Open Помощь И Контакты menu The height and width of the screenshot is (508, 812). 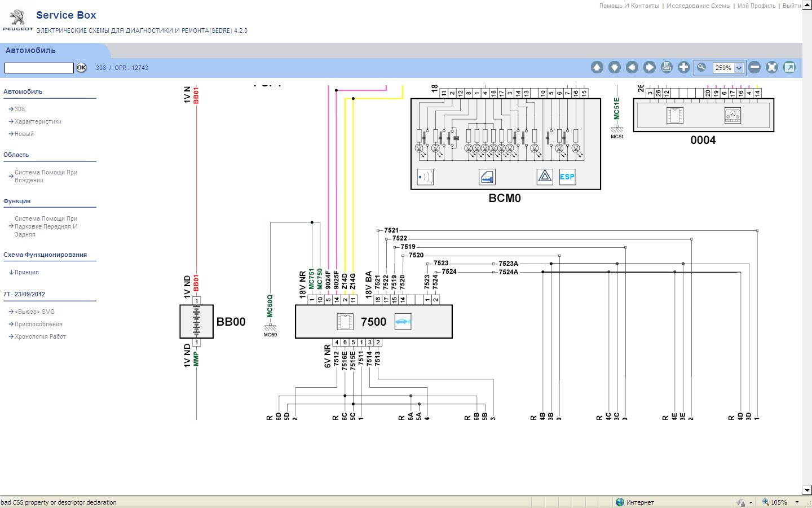pyautogui.click(x=629, y=6)
